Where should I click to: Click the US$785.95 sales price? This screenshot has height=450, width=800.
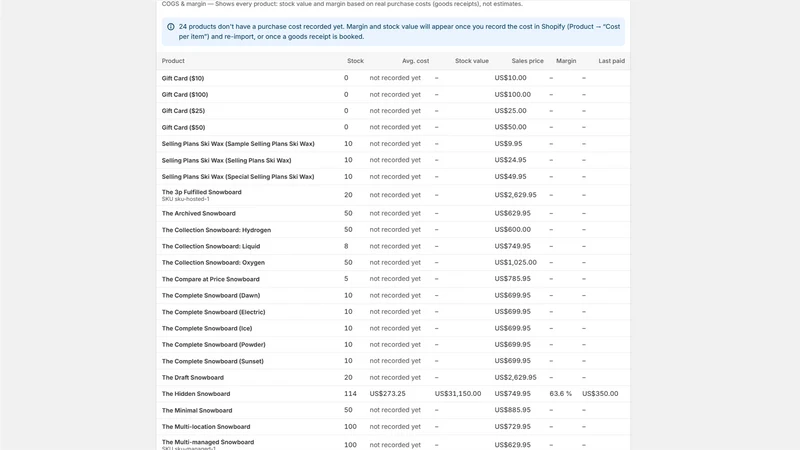click(512, 279)
